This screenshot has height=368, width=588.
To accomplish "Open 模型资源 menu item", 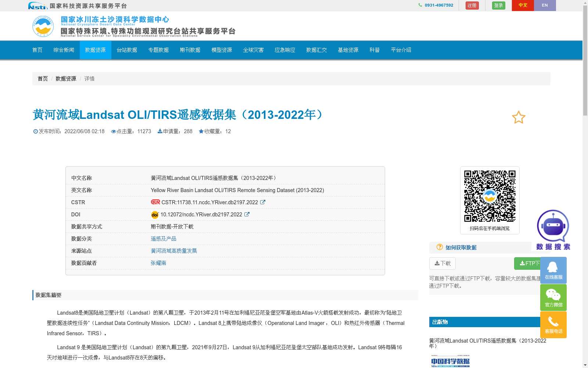I will [x=222, y=50].
